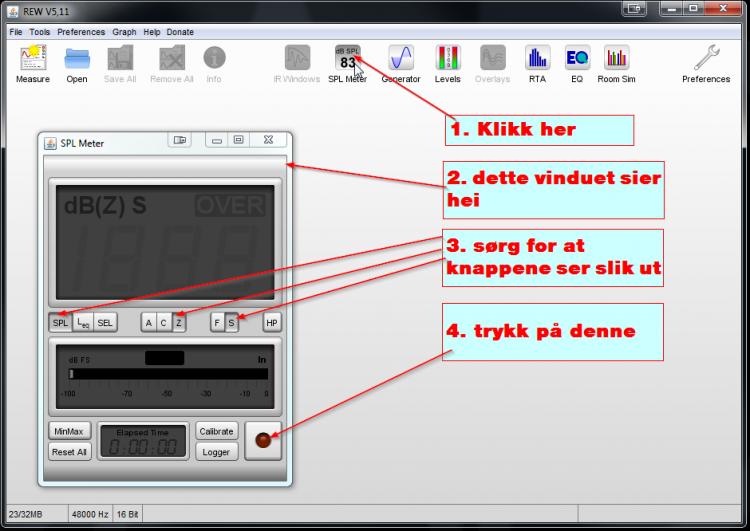Viewport: 750px width, 531px height.
Task: Launch the Room Sim tool
Action: pos(616,64)
